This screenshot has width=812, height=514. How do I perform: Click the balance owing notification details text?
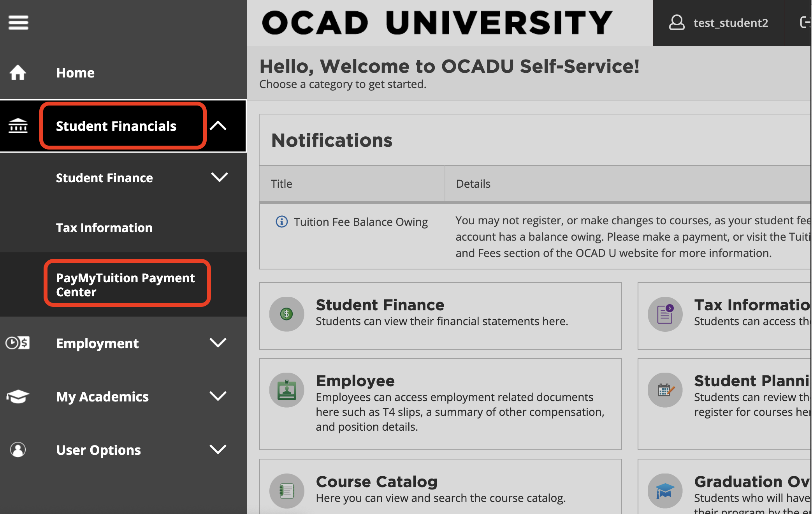pos(633,237)
